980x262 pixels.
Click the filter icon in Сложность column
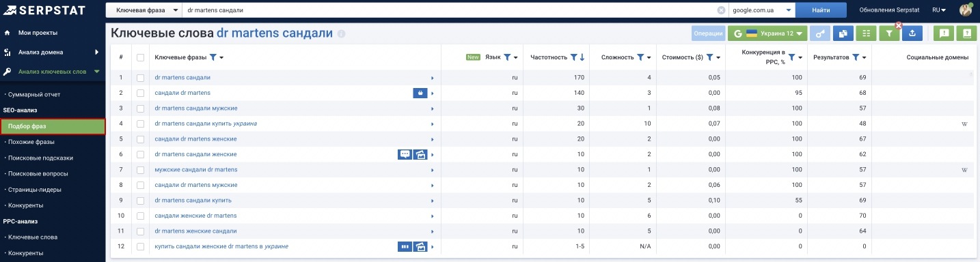tap(640, 57)
